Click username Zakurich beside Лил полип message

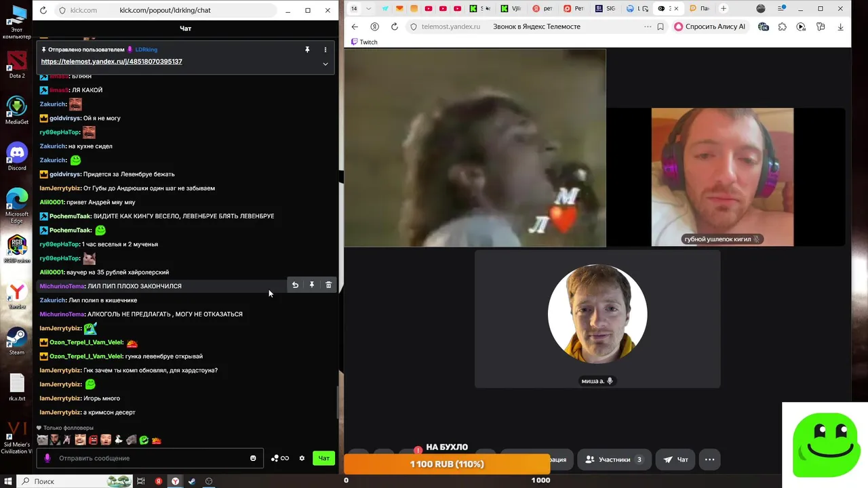point(53,300)
